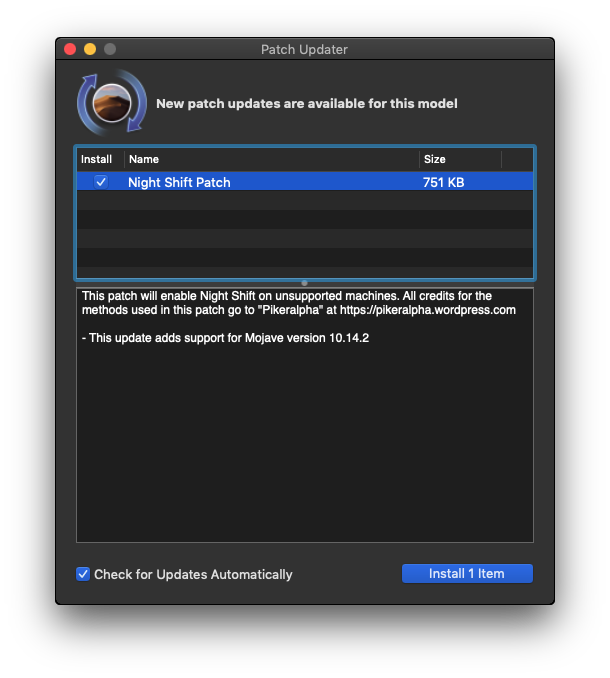Image resolution: width=610 pixels, height=678 pixels.
Task: Select the Night Shift Patch name
Action: point(179,182)
